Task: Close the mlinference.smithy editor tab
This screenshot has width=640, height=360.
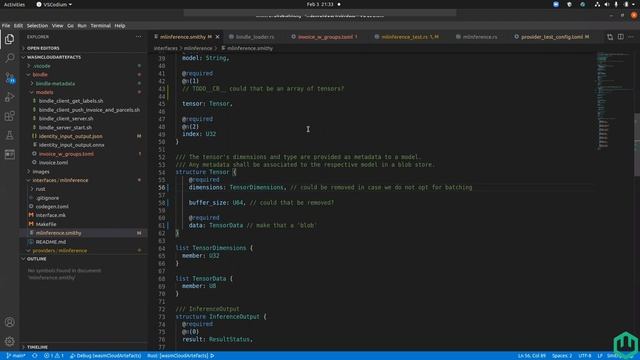Action: point(217,37)
